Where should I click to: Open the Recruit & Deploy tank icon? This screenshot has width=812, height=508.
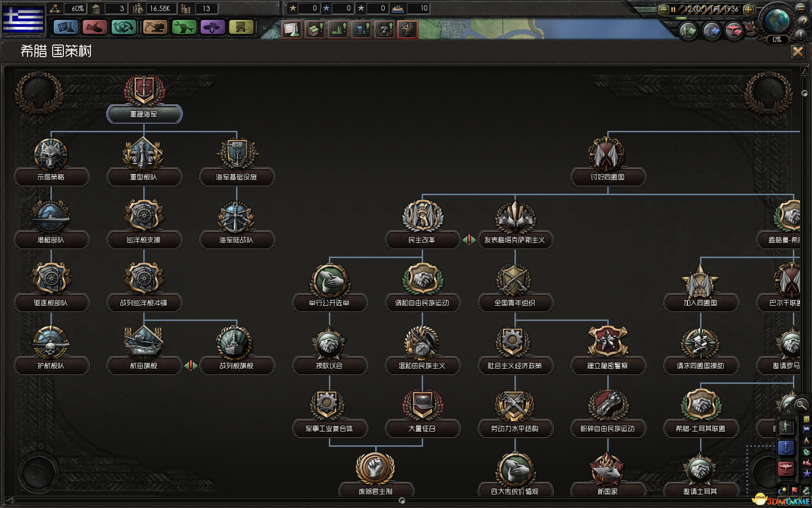click(212, 28)
